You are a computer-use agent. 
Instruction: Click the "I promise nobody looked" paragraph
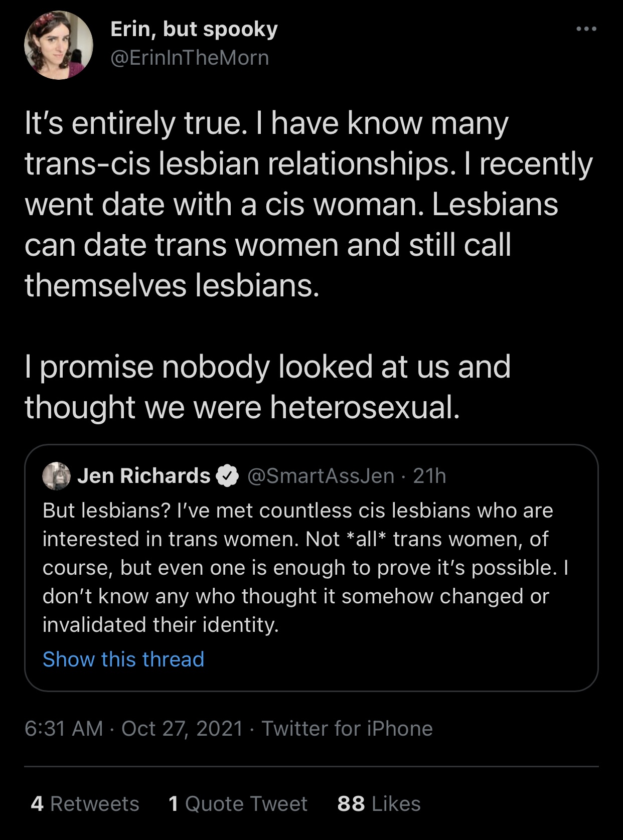[x=267, y=386]
